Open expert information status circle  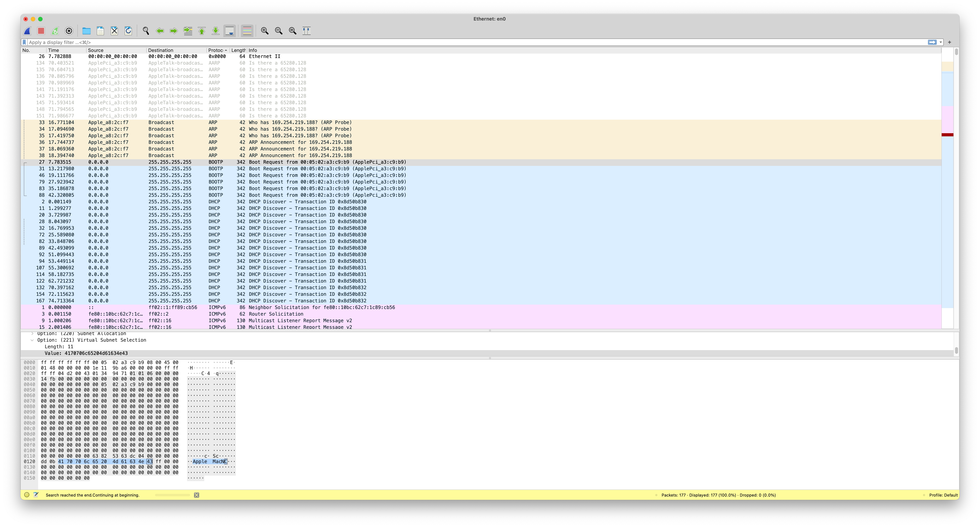pos(27,495)
